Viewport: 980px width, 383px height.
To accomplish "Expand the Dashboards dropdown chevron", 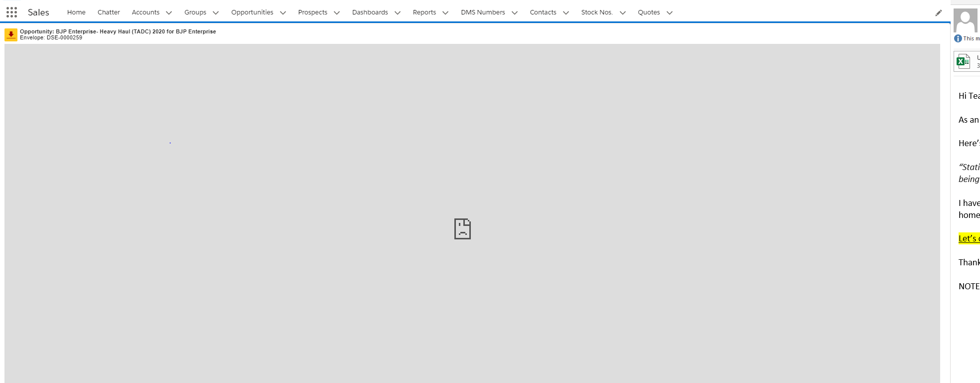I will (x=398, y=13).
